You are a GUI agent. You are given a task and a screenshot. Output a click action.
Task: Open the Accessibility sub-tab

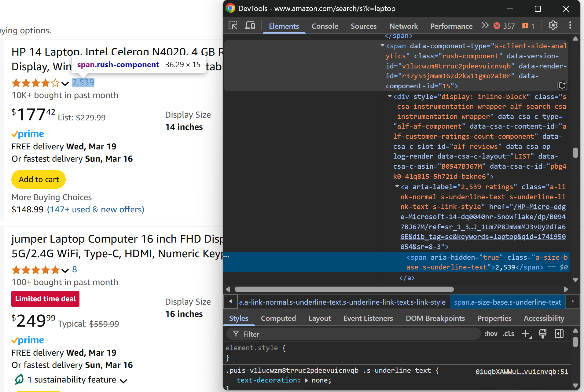(x=544, y=318)
